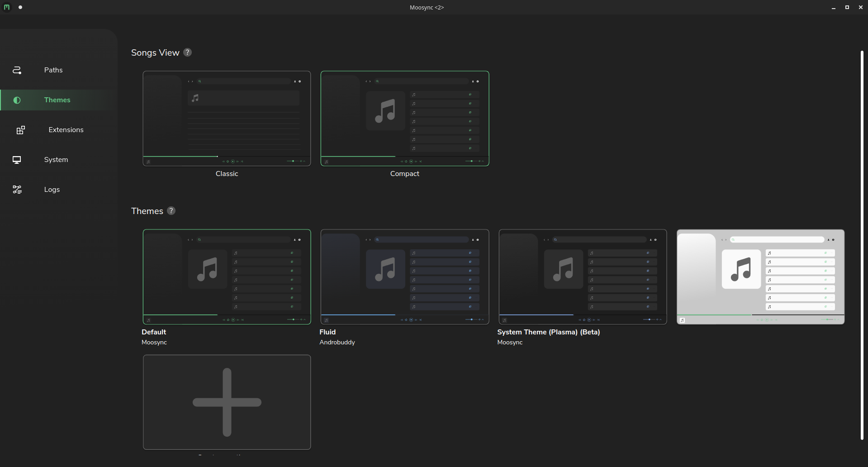The image size is (868, 467).
Task: Click the Logs icon in sidebar
Action: [17, 190]
